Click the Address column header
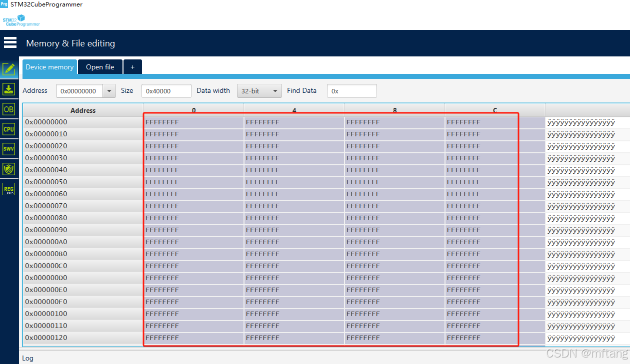The height and width of the screenshot is (364, 630). 82,110
